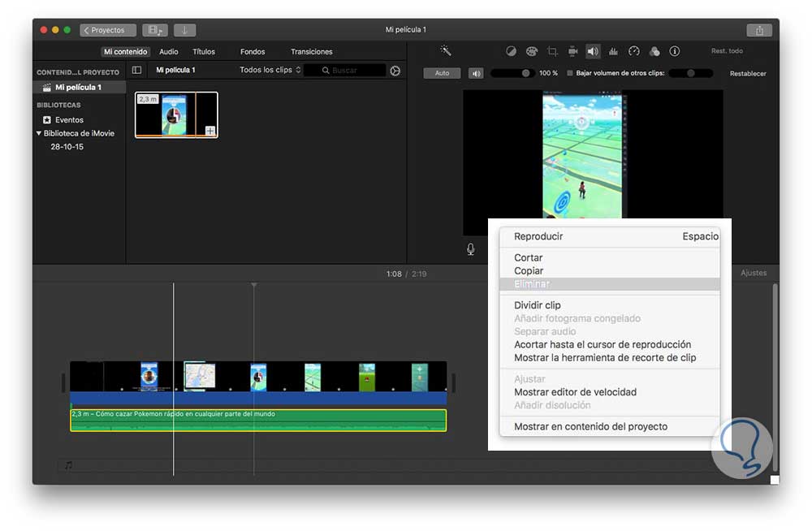Click the import media down-arrow button
The width and height of the screenshot is (812, 531).
pos(184,30)
